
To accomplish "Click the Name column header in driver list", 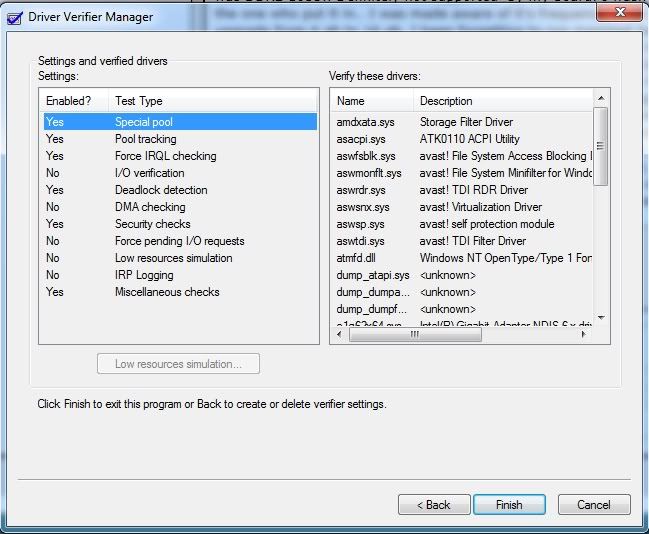I will [372, 101].
